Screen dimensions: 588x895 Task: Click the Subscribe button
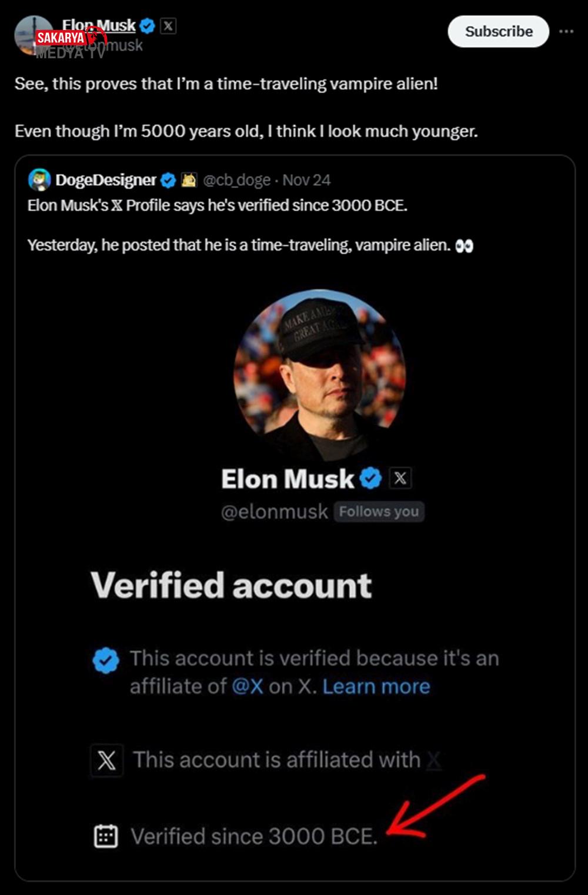coord(498,32)
